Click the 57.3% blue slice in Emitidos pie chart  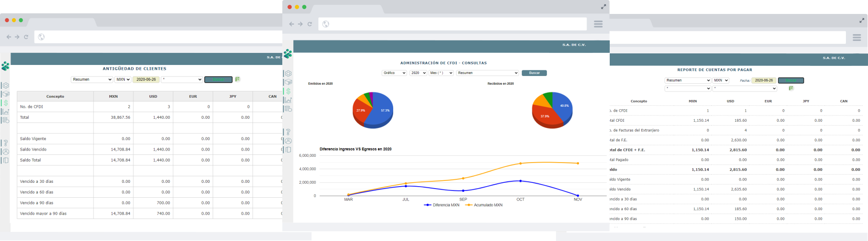tap(382, 111)
